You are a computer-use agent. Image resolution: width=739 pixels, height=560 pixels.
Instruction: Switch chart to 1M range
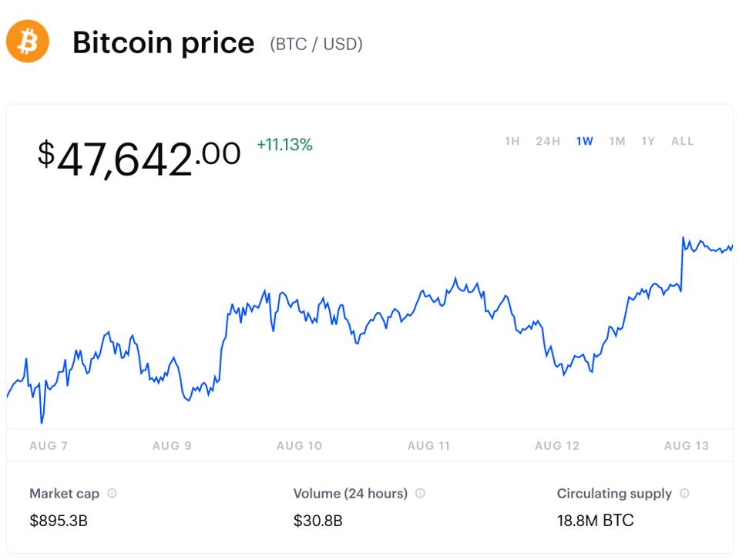tap(617, 141)
